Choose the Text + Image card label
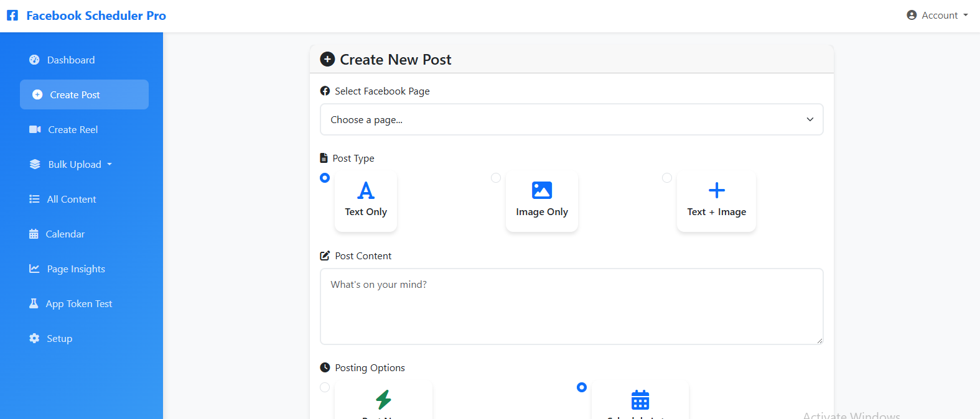This screenshot has height=419, width=980. 717,212
